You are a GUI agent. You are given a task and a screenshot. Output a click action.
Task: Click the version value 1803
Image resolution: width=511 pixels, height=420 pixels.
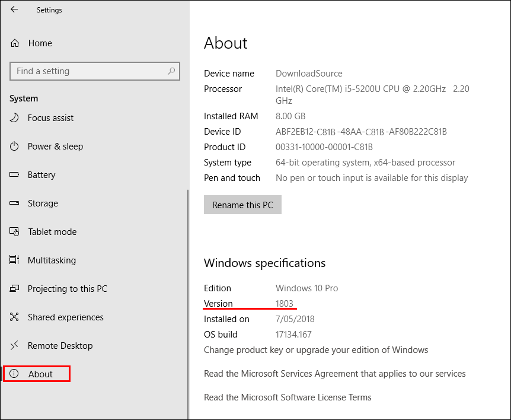pyautogui.click(x=284, y=304)
